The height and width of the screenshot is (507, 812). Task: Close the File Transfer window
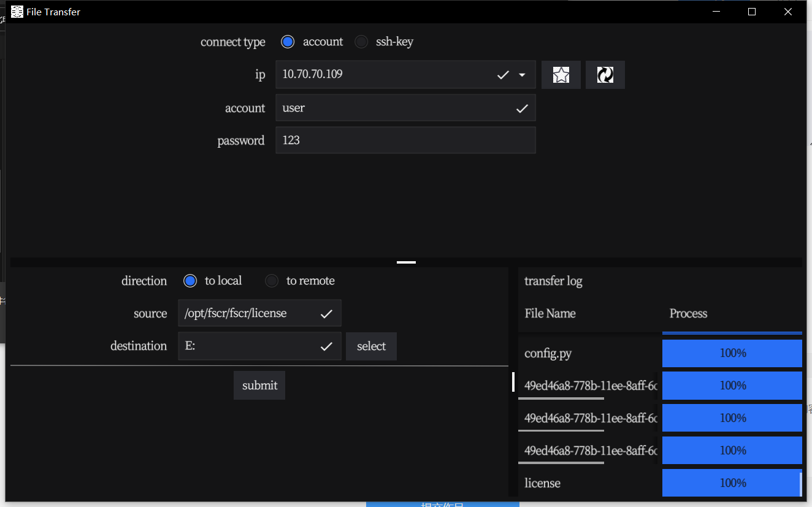(x=788, y=12)
